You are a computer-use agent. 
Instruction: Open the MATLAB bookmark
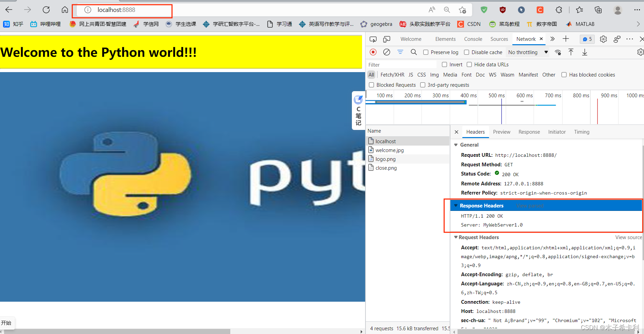point(580,24)
